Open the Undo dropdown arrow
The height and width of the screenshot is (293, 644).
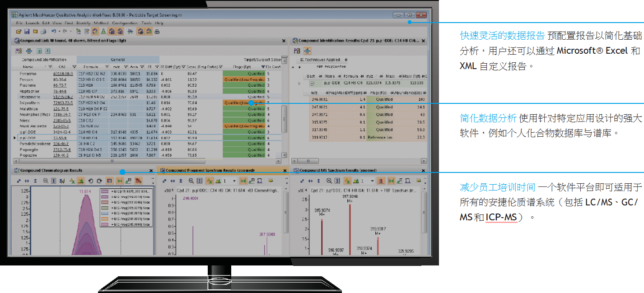[60, 32]
